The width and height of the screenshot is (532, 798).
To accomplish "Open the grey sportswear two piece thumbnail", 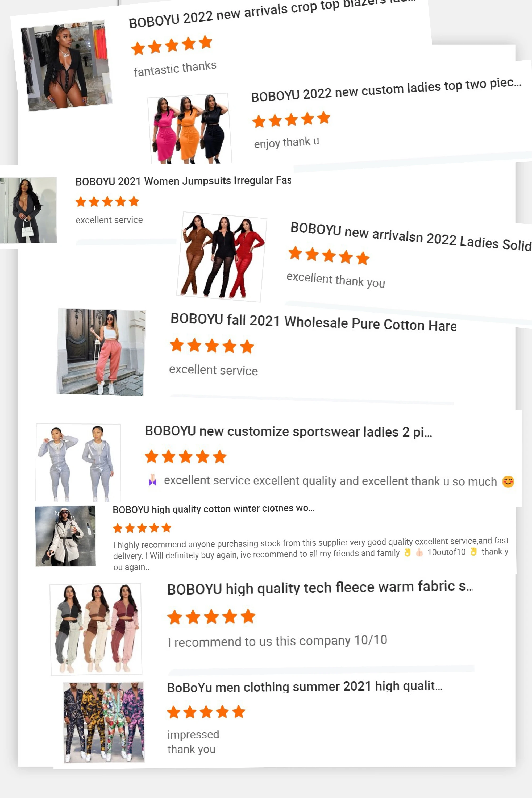I will (78, 463).
